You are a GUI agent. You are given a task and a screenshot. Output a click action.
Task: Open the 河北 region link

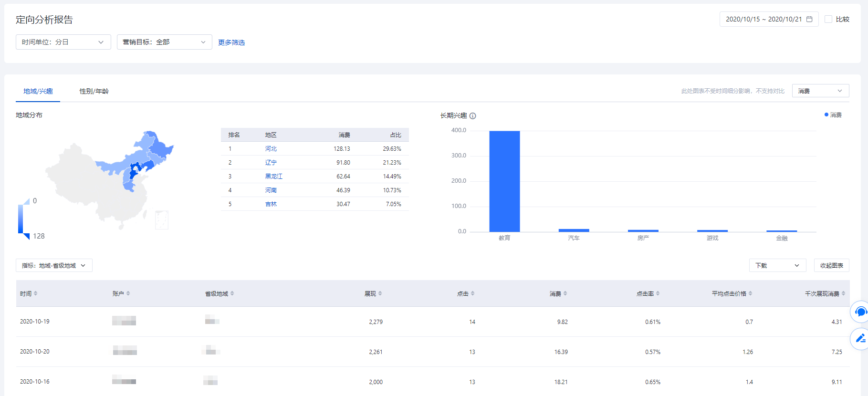(271, 149)
